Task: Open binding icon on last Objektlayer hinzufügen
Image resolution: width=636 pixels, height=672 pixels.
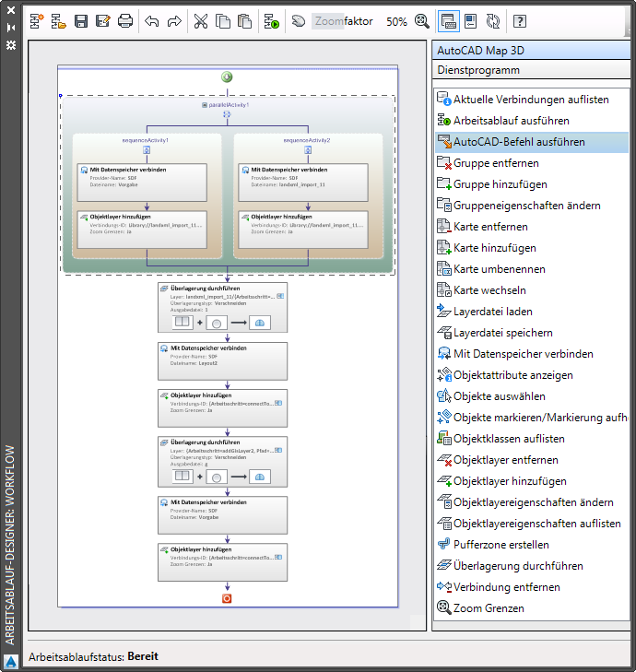Action: click(x=278, y=557)
